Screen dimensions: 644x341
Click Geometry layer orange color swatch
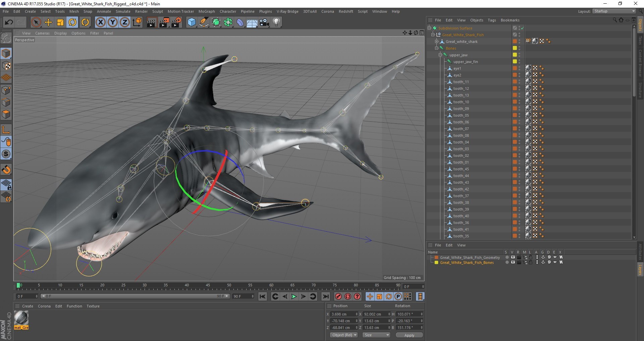click(436, 258)
